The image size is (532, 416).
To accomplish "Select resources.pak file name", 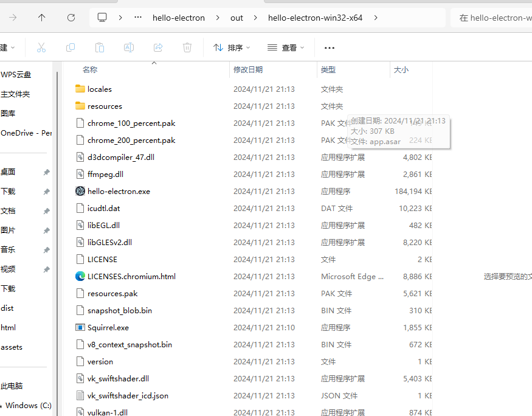I will 112,294.
